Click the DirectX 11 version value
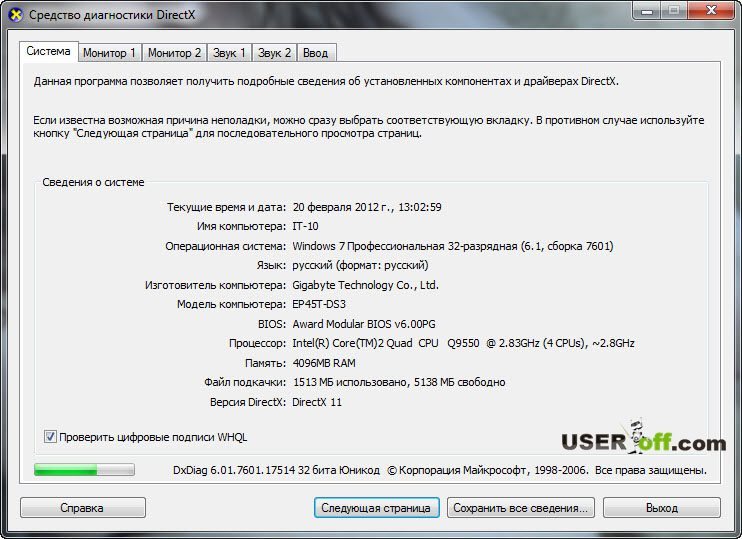Viewport: 742px width, 539px height. click(x=317, y=402)
